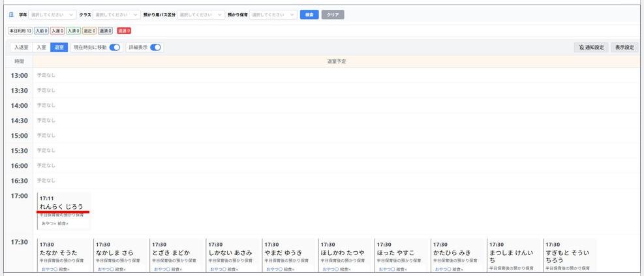Click the 本日利用 13 badge
This screenshot has height=276, width=644.
[20, 31]
